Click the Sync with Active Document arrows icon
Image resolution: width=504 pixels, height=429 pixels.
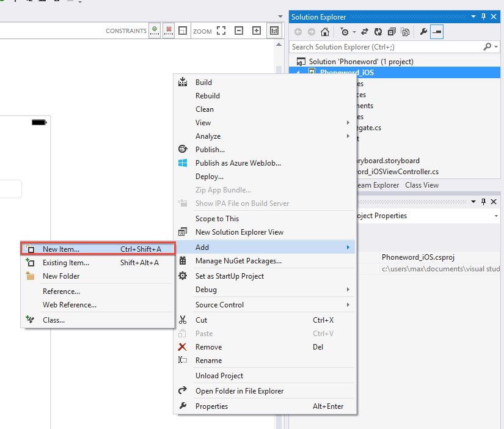tap(365, 32)
